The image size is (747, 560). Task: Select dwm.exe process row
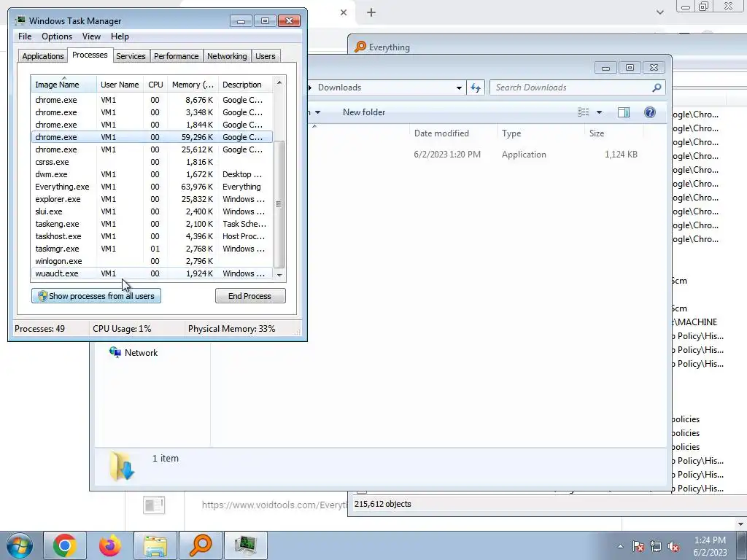pos(152,174)
